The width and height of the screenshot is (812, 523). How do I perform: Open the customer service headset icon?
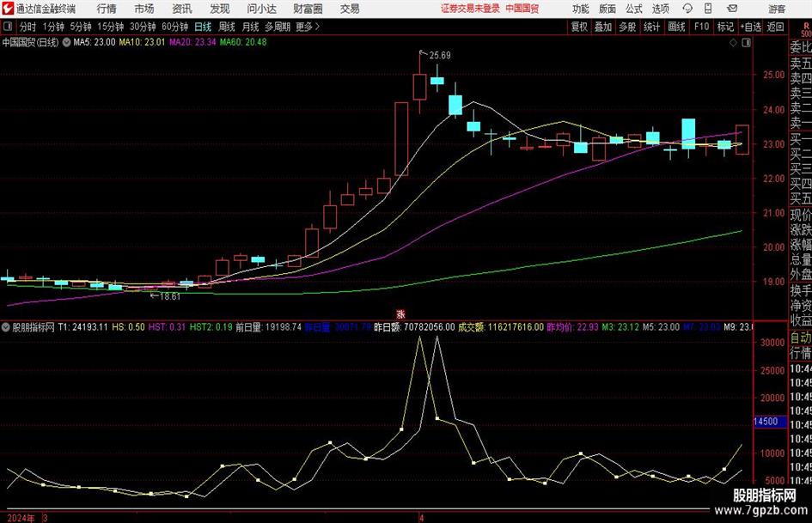tap(687, 9)
